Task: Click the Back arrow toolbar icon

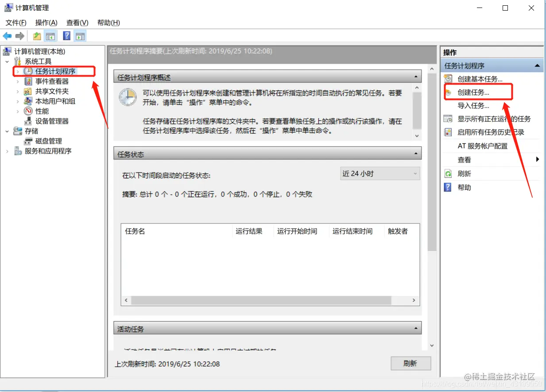Action: coord(7,36)
